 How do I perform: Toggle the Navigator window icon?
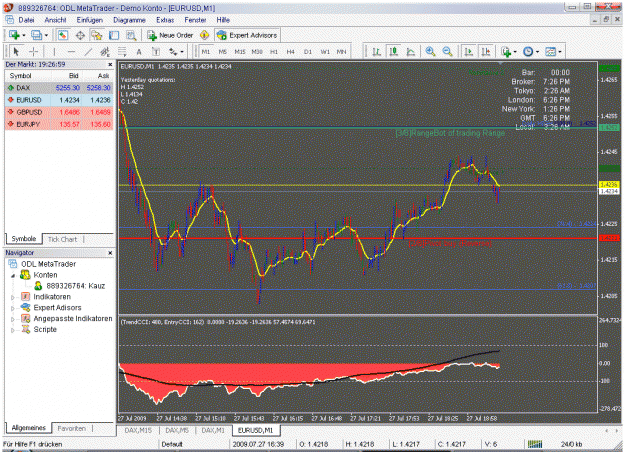pos(97,35)
